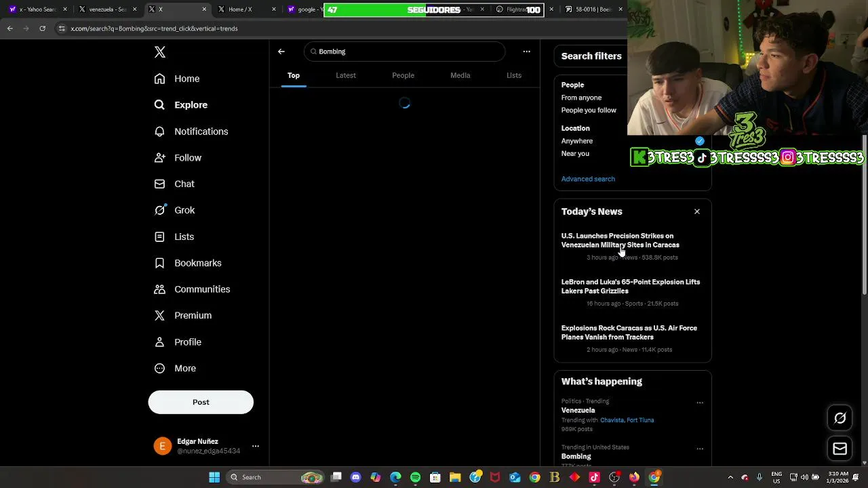The image size is (868, 488).
Task: Open the search options three-dot menu
Action: 526,52
